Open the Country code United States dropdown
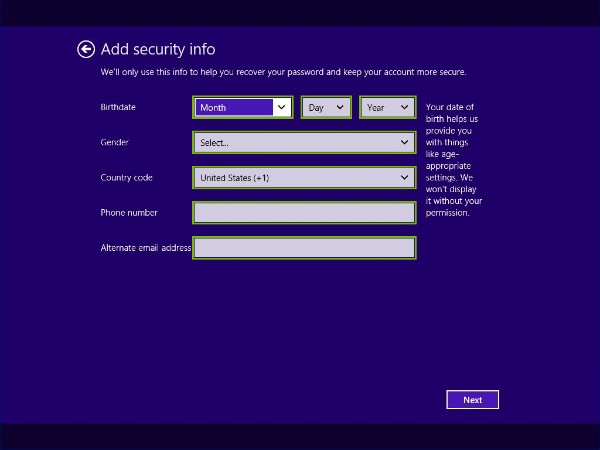600x450 pixels. pyautogui.click(x=304, y=178)
